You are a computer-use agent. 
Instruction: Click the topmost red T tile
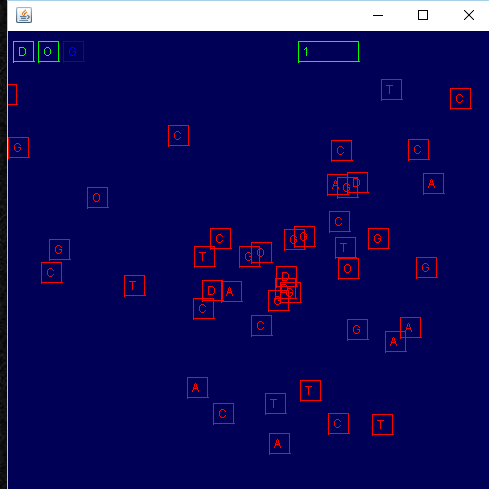pos(391,90)
